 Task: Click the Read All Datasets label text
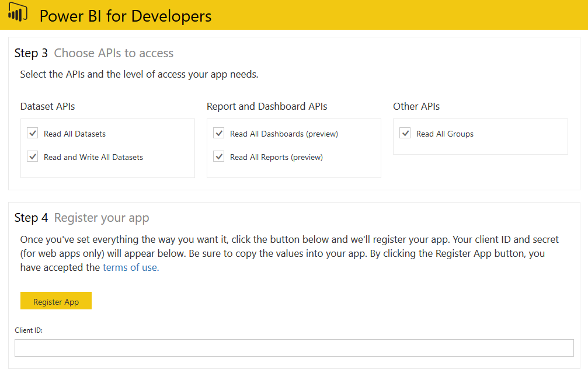tap(75, 134)
